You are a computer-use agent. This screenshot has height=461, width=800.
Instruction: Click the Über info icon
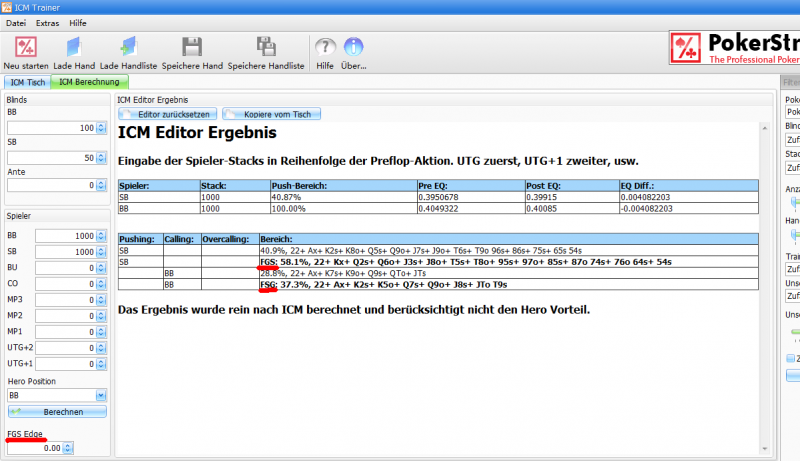(x=353, y=47)
